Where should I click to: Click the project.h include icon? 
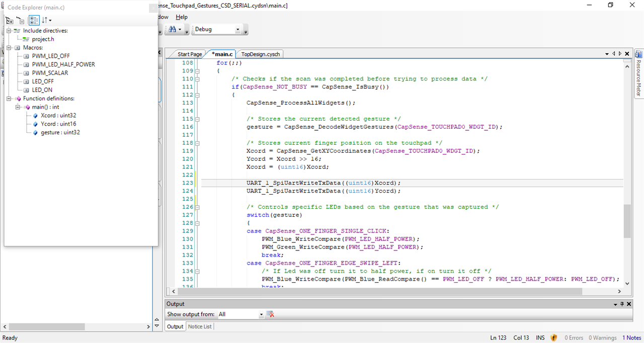pos(26,39)
